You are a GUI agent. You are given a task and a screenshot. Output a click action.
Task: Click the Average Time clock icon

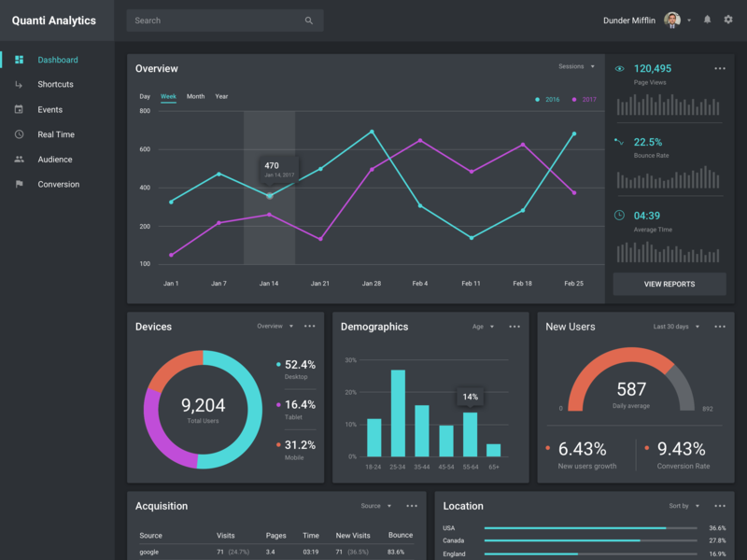620,215
